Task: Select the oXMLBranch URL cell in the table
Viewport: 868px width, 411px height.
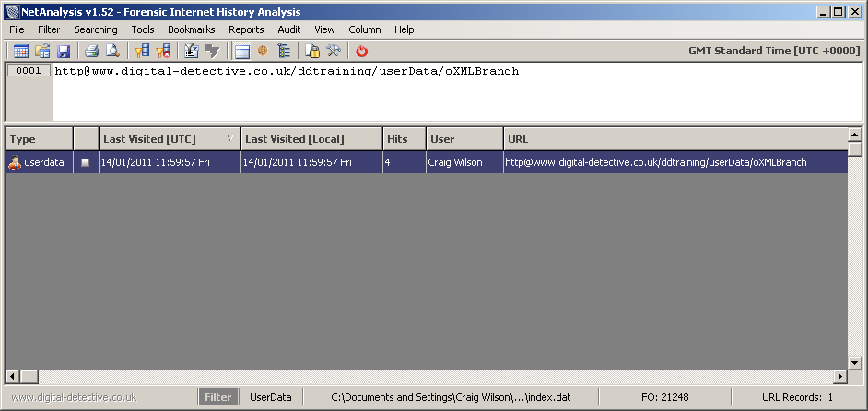Action: [675, 162]
